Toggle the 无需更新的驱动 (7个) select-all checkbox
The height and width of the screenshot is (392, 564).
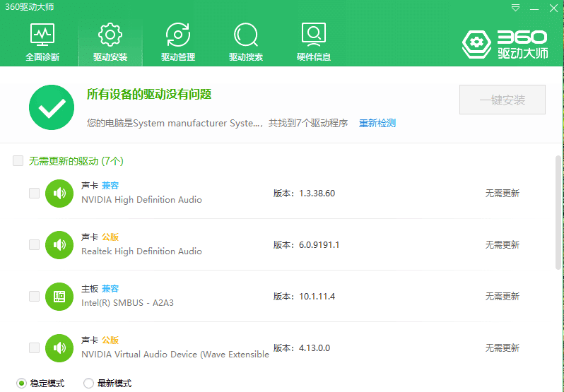pyautogui.click(x=18, y=160)
